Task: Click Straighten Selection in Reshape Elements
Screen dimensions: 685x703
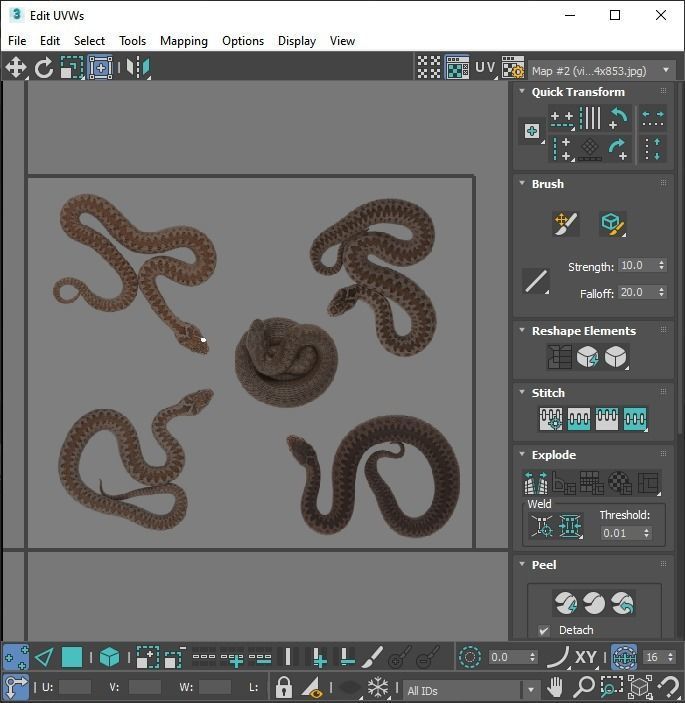Action: click(559, 357)
